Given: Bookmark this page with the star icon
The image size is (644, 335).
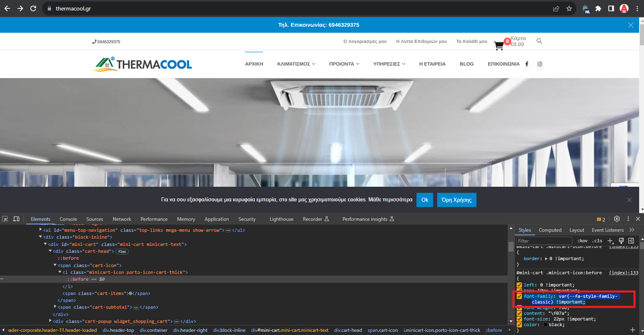Looking at the screenshot, I should (569, 9).
